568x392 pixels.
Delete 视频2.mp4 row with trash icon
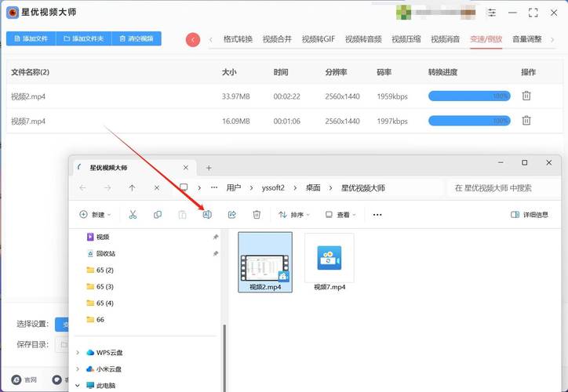pyautogui.click(x=526, y=96)
